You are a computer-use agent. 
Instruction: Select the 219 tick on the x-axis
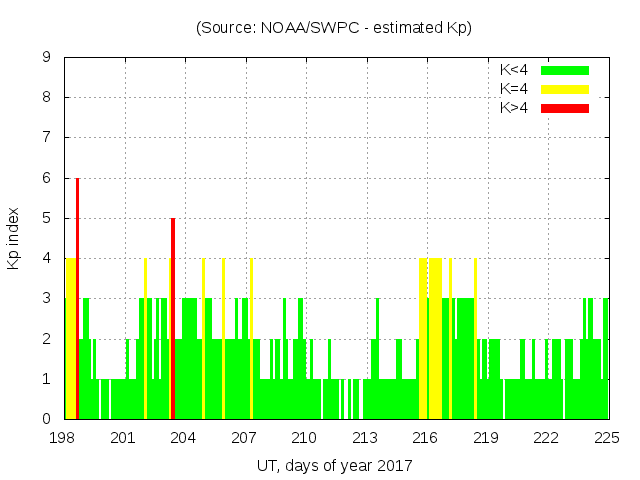point(486,438)
